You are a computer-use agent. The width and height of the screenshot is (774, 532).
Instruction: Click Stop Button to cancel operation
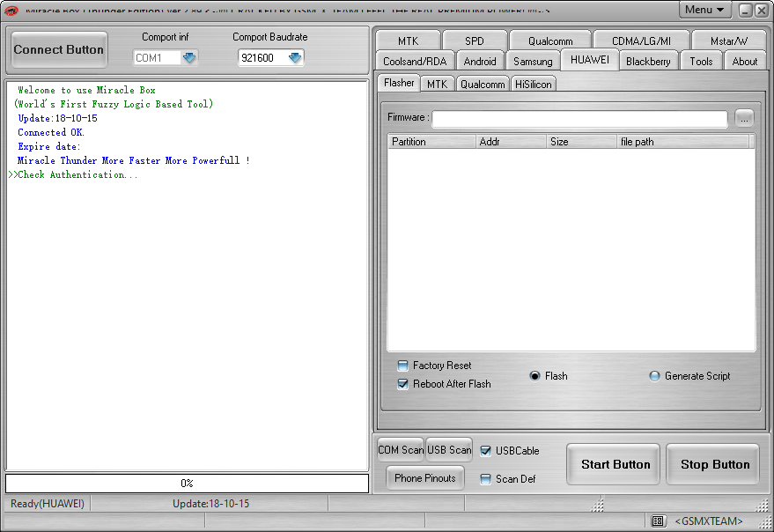[x=712, y=464]
